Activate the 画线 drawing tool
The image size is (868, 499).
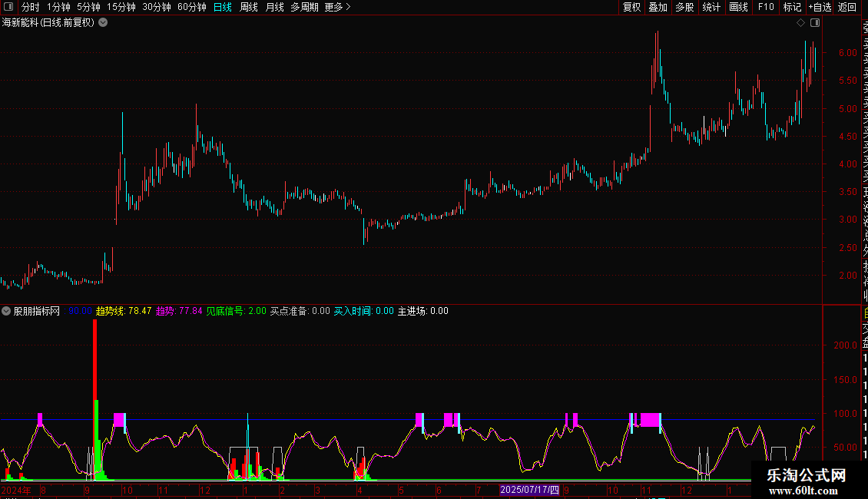point(738,7)
